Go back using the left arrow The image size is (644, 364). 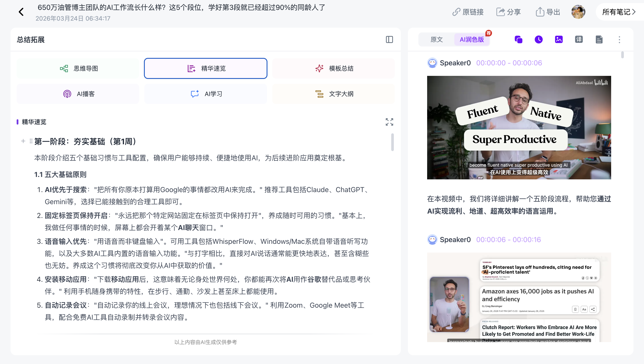pos(21,12)
